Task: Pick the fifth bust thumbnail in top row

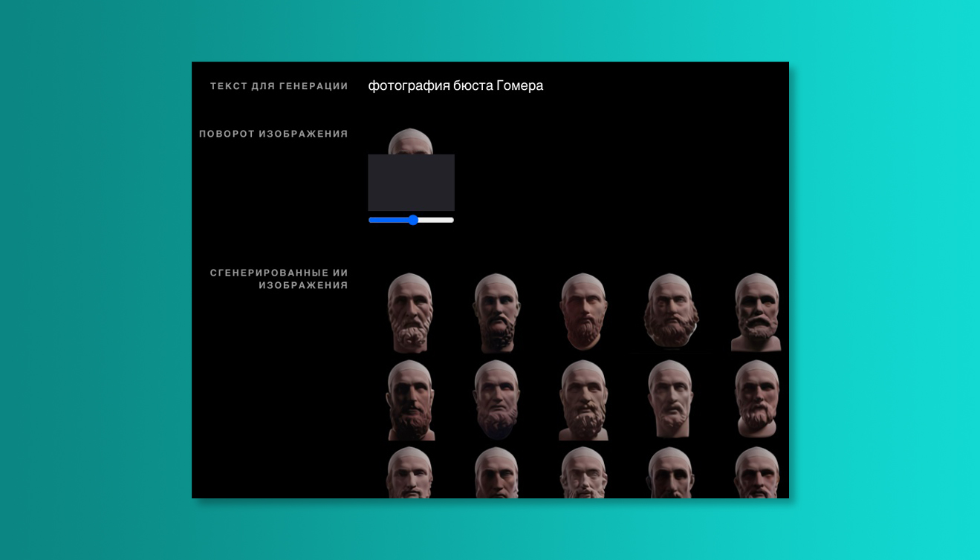Action: [756, 312]
